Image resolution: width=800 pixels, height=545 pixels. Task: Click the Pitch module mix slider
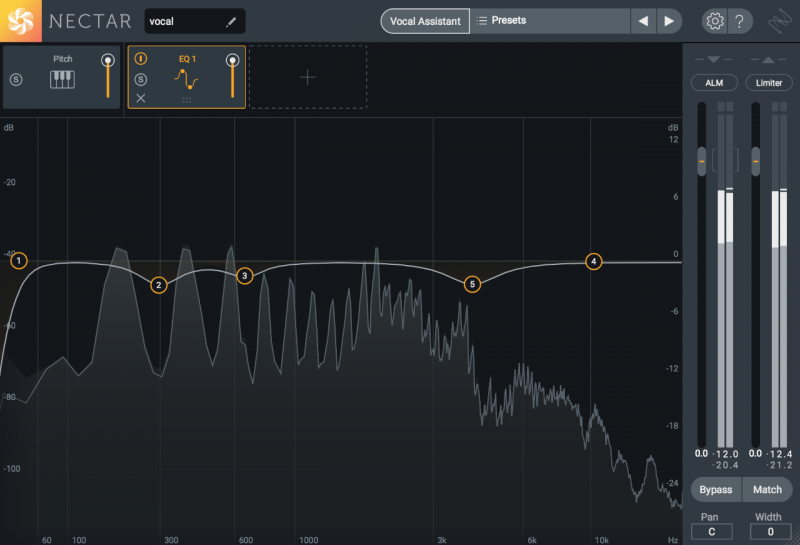(x=108, y=76)
